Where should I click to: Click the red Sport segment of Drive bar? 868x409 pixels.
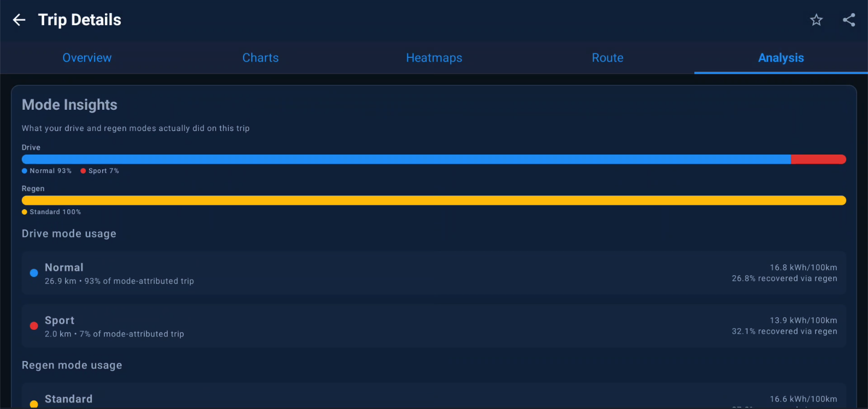(x=818, y=159)
